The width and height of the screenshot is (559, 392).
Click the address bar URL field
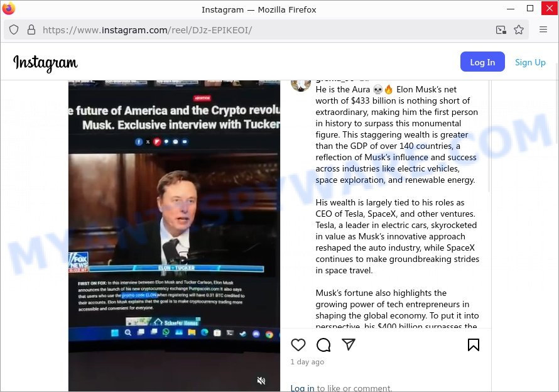pyautogui.click(x=264, y=30)
